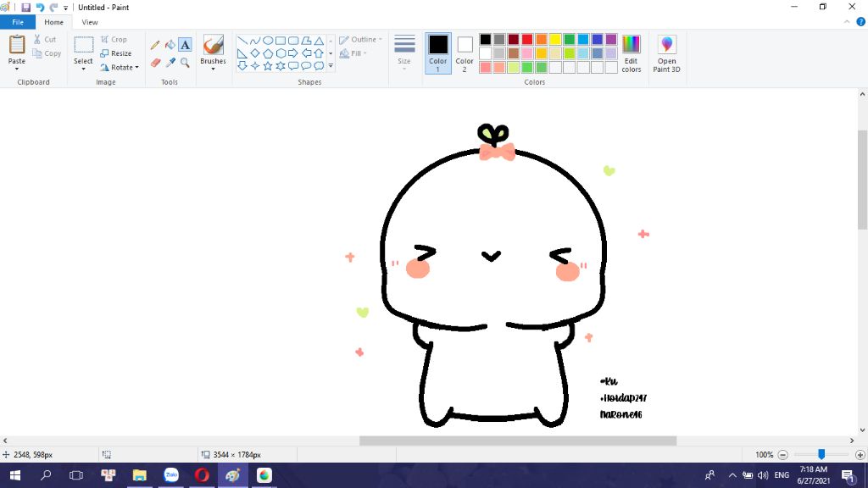
Task: Select the Oval shape
Action: click(268, 41)
